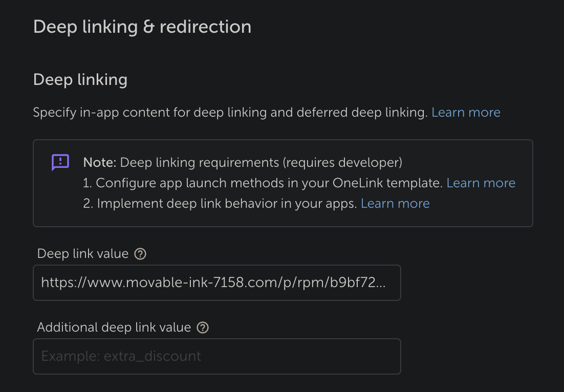Image resolution: width=564 pixels, height=392 pixels.
Task: Click the Implement deep link behavior step
Action: tap(220, 204)
